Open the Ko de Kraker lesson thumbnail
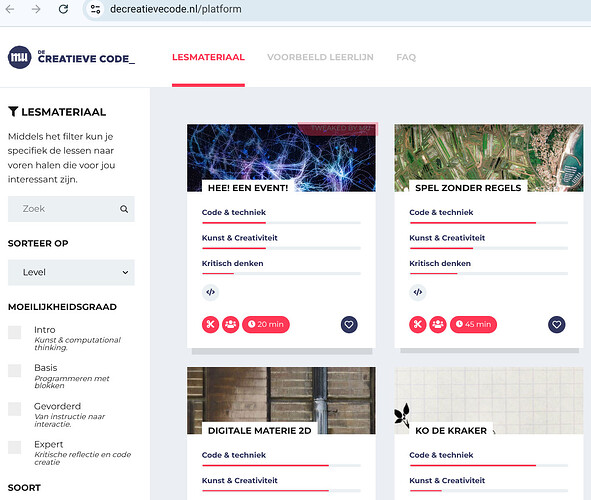 tap(488, 401)
